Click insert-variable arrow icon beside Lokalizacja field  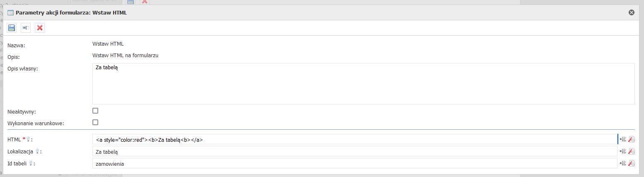coord(623,151)
